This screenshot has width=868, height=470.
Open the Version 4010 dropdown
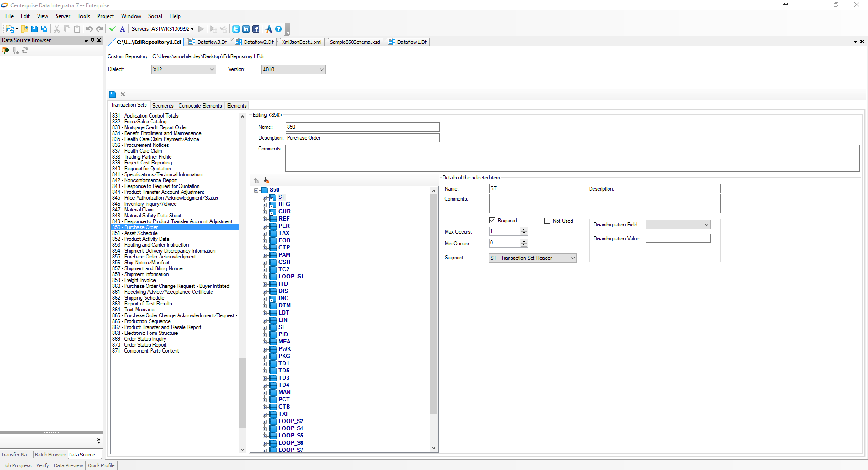(321, 70)
